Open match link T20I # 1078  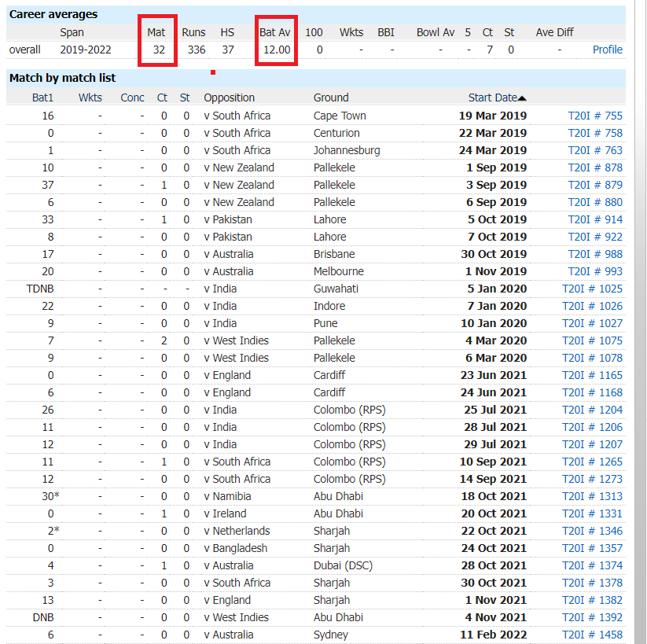[592, 359]
